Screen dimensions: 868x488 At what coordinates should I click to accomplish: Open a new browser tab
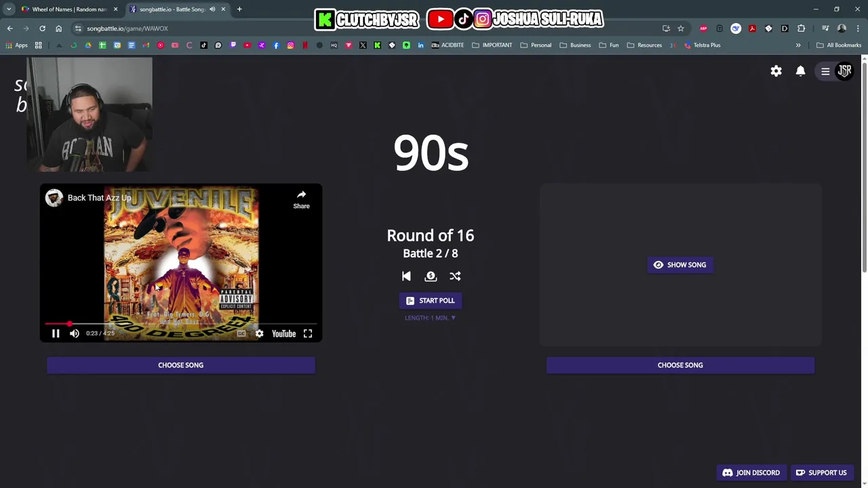point(239,9)
